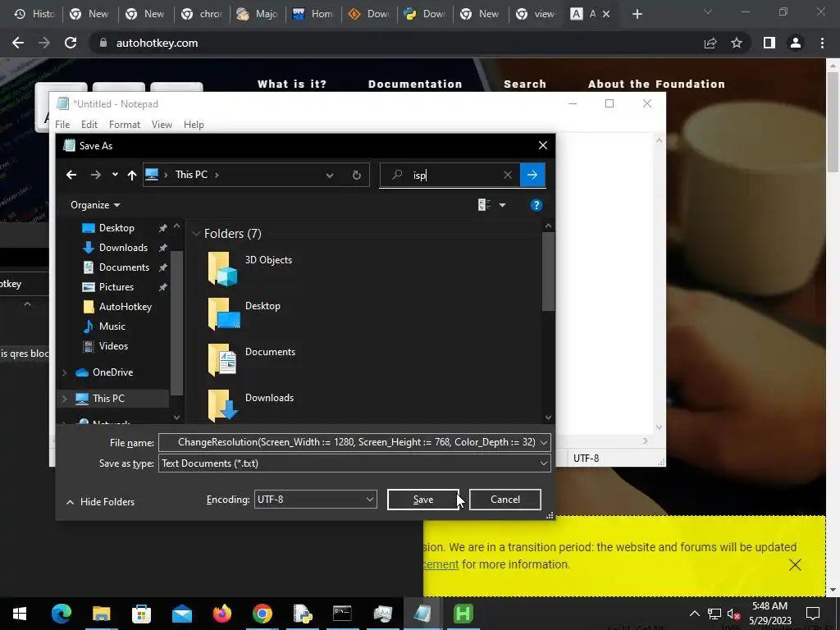
Task: Clear the search box text
Action: pos(507,175)
